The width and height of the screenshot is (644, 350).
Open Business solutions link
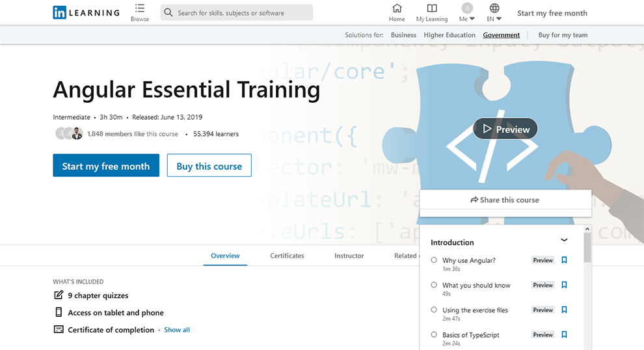click(x=403, y=35)
